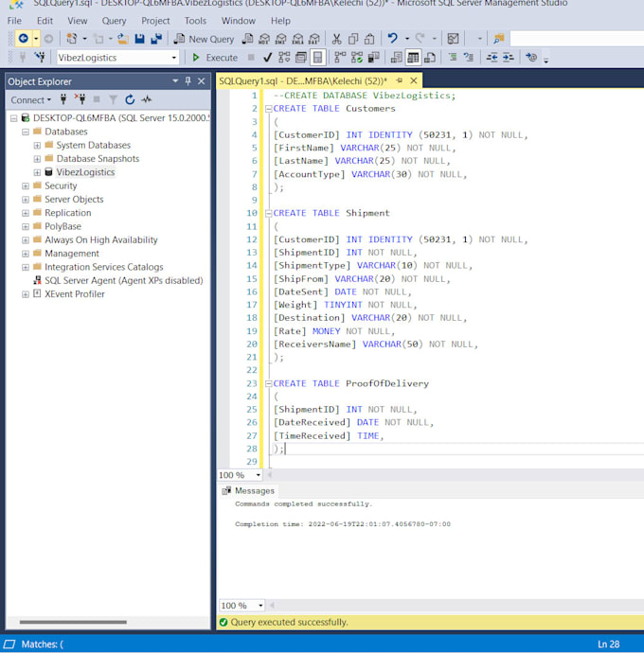
Task: Click the Paste icon in toolbar
Action: coord(369,39)
